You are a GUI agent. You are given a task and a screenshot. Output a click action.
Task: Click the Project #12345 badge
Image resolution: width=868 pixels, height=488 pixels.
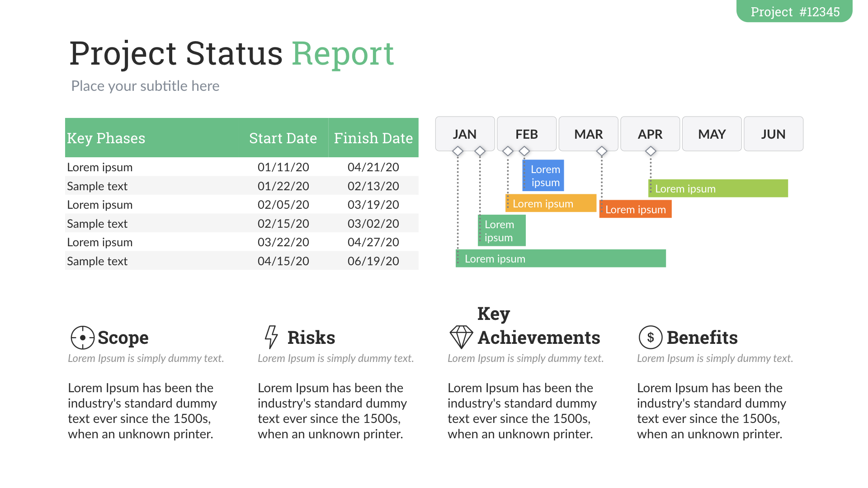(794, 11)
